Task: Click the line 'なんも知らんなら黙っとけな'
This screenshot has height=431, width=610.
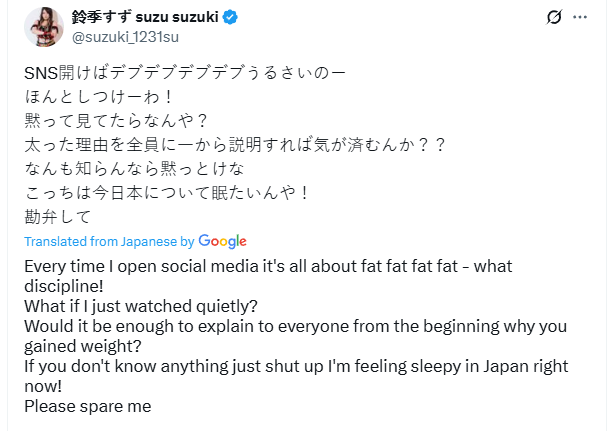Action: point(133,169)
